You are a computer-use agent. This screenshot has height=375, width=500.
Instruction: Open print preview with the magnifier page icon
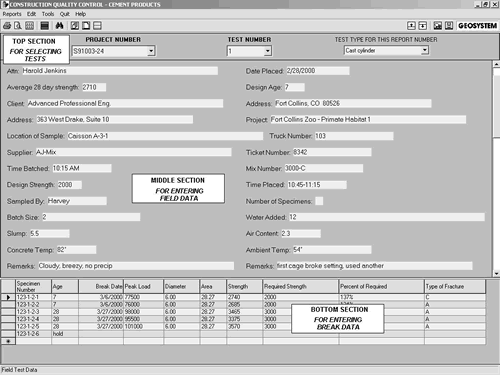[18, 26]
